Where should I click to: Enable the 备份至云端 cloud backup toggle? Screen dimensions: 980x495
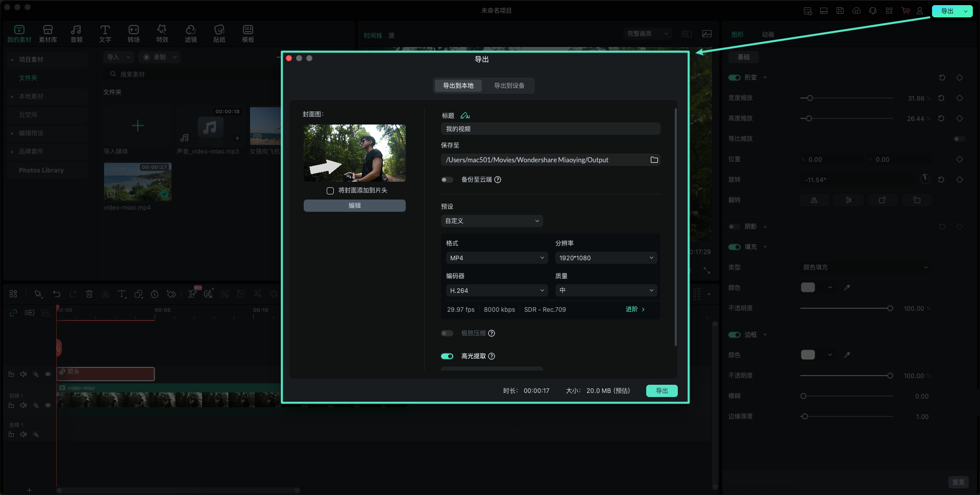[447, 180]
